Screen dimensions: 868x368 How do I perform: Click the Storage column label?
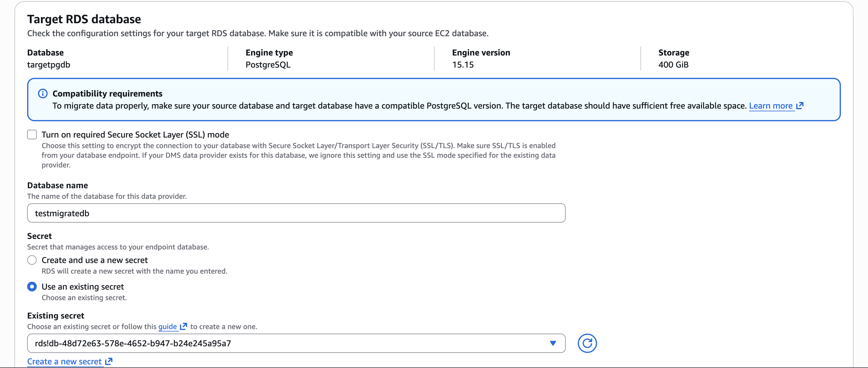(x=674, y=52)
